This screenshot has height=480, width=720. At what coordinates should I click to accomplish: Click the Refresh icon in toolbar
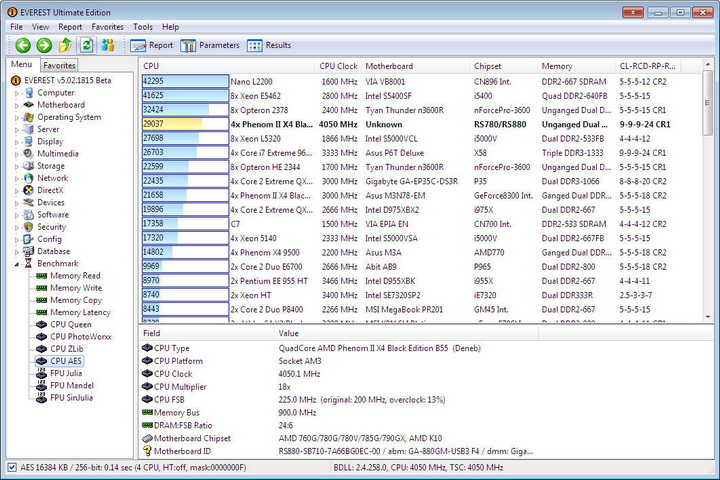[x=86, y=45]
